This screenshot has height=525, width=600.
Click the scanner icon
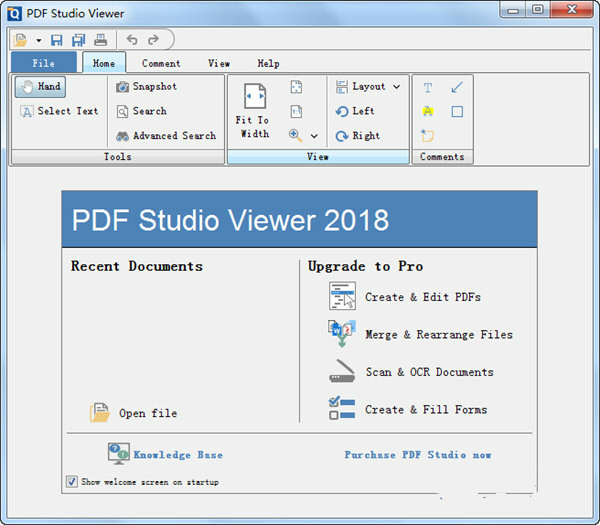[x=342, y=371]
